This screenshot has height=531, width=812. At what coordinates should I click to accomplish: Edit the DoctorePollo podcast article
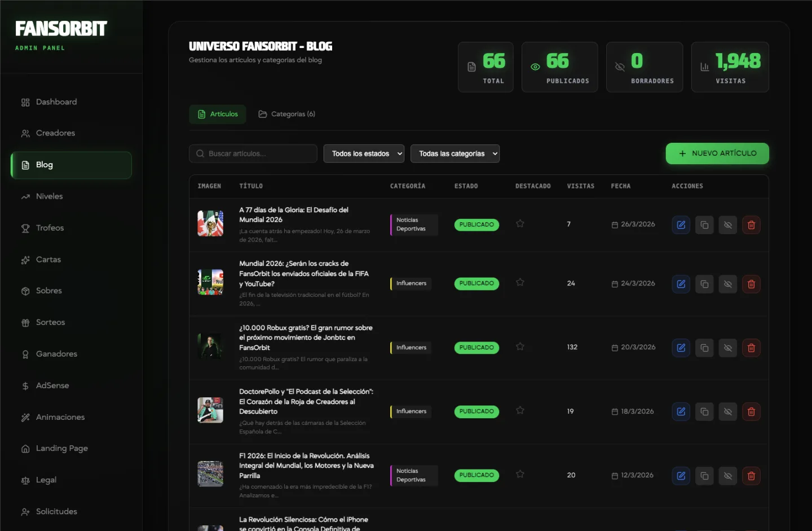coord(681,411)
